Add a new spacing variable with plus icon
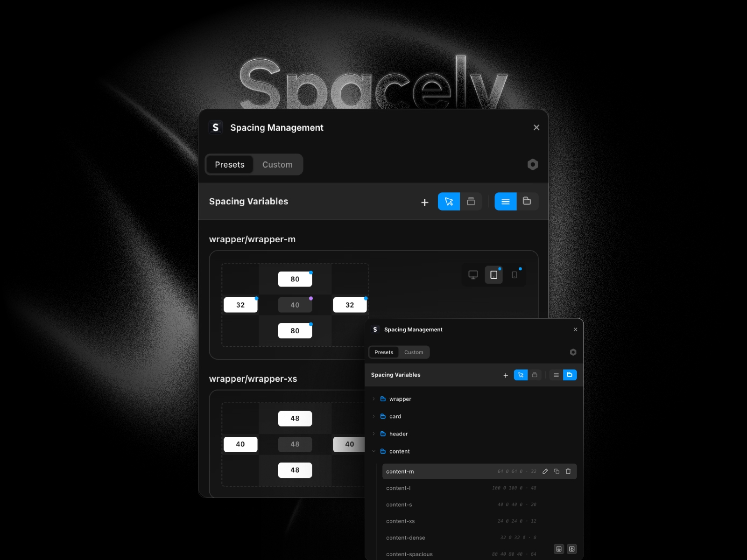Viewport: 747px width, 560px height. click(x=424, y=202)
